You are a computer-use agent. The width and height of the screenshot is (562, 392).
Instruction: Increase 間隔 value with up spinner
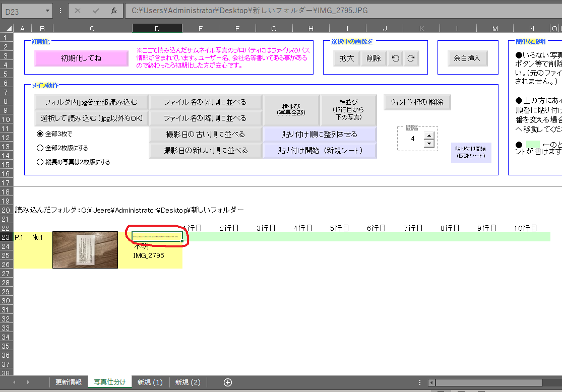(429, 135)
